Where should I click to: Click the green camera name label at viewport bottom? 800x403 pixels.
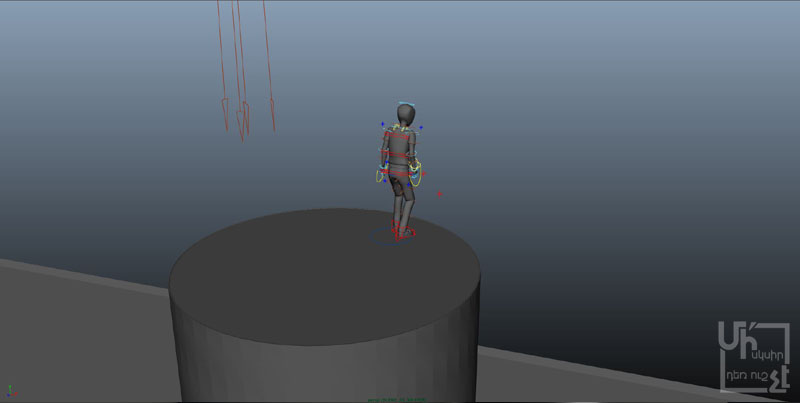[x=395, y=399]
